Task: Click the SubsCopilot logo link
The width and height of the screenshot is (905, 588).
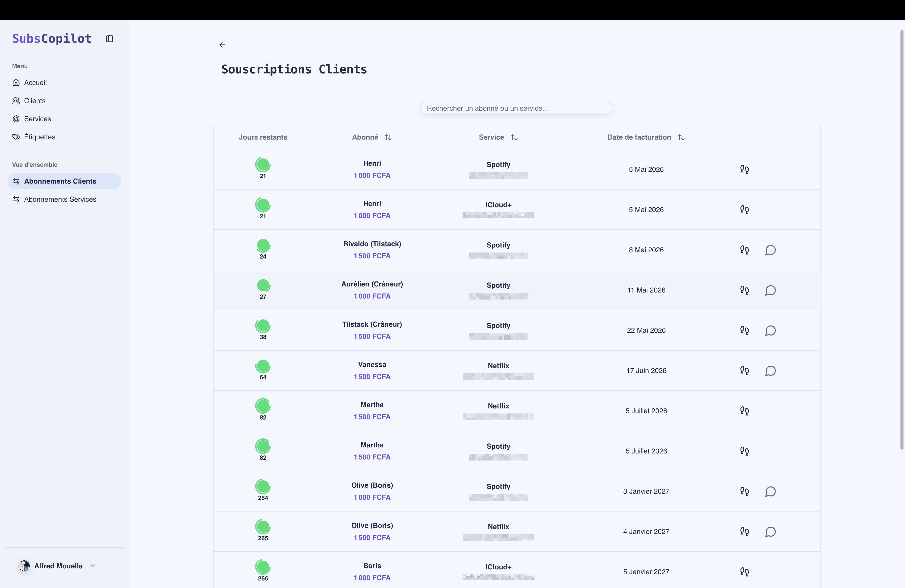Action: click(52, 38)
